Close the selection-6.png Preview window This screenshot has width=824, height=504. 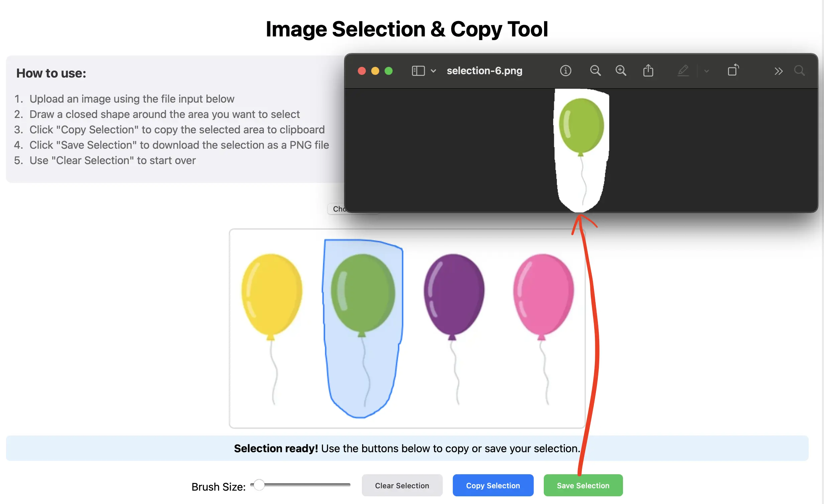point(362,71)
